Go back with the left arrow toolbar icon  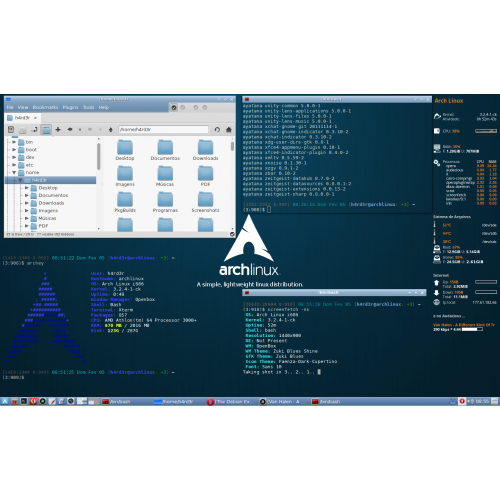(70, 129)
